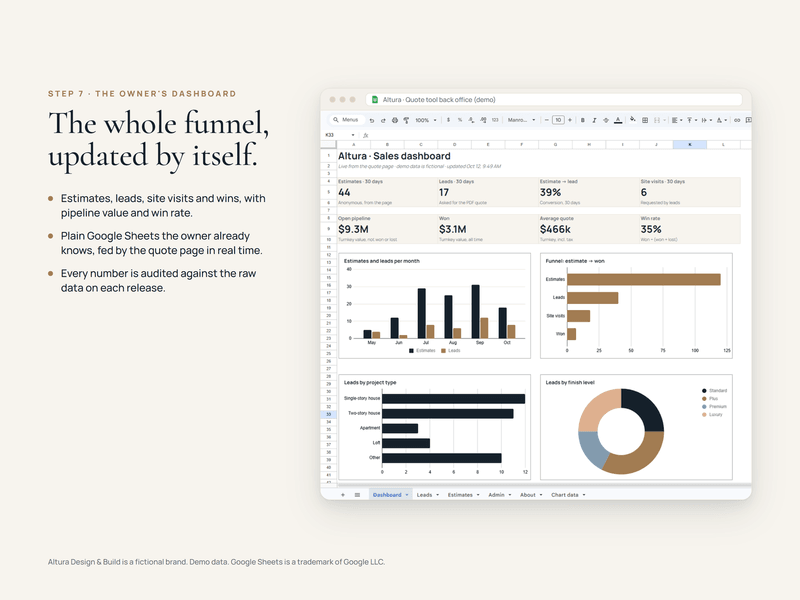Open the All sheets list icon
Image resolution: width=800 pixels, height=600 pixels.
point(357,494)
